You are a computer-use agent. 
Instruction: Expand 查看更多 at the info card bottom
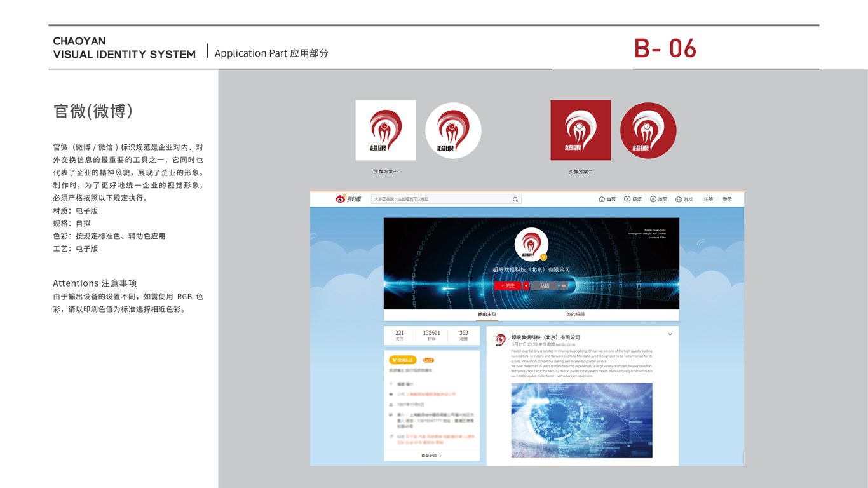click(431, 456)
